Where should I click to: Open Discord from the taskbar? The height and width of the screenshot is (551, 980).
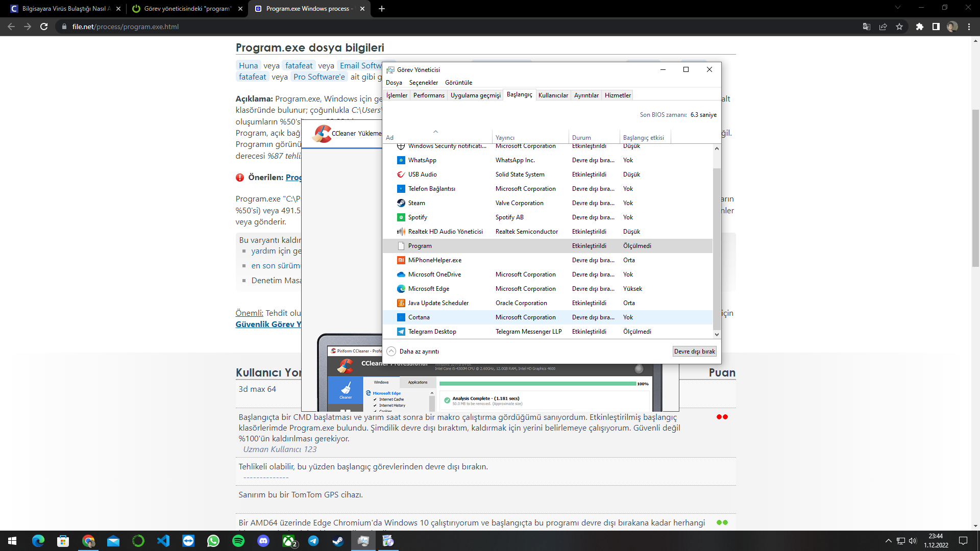(x=263, y=541)
